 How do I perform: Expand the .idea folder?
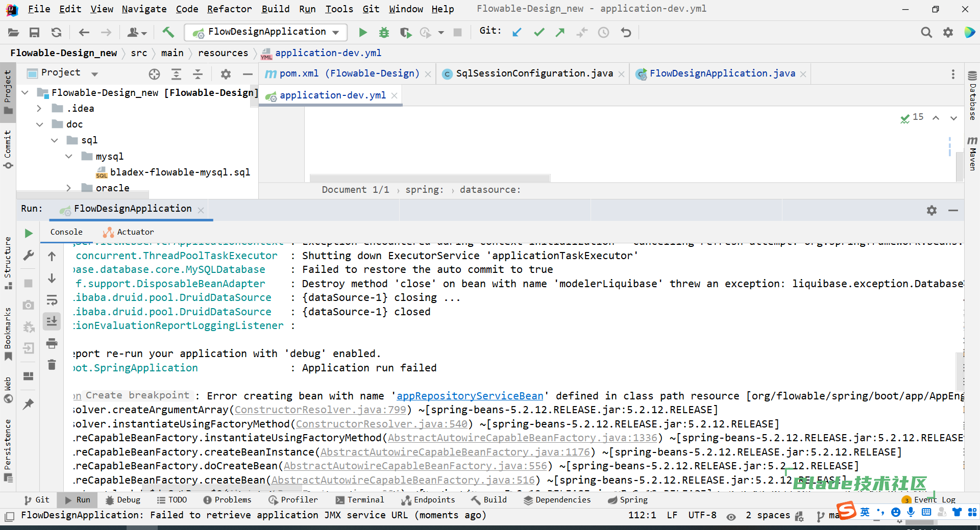pos(39,109)
